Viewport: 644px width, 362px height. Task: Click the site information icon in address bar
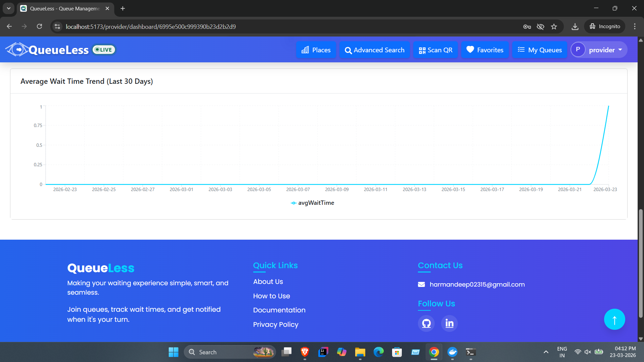[58, 26]
